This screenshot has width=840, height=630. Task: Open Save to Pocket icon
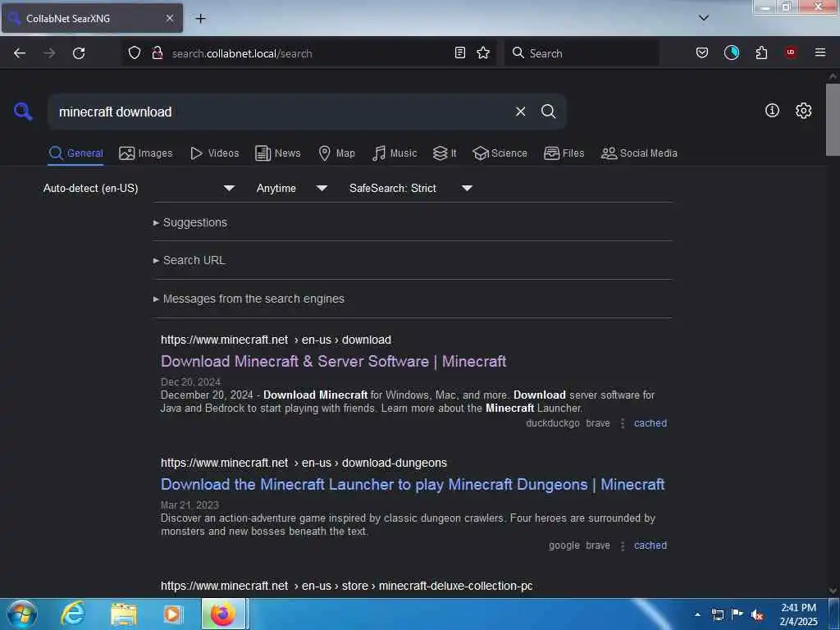(x=702, y=52)
